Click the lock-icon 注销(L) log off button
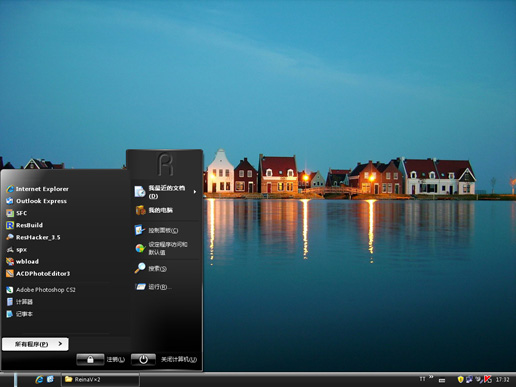The width and height of the screenshot is (516, 387). coord(90,359)
